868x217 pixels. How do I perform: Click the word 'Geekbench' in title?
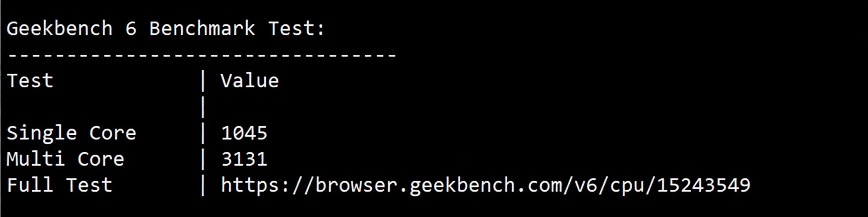60,29
